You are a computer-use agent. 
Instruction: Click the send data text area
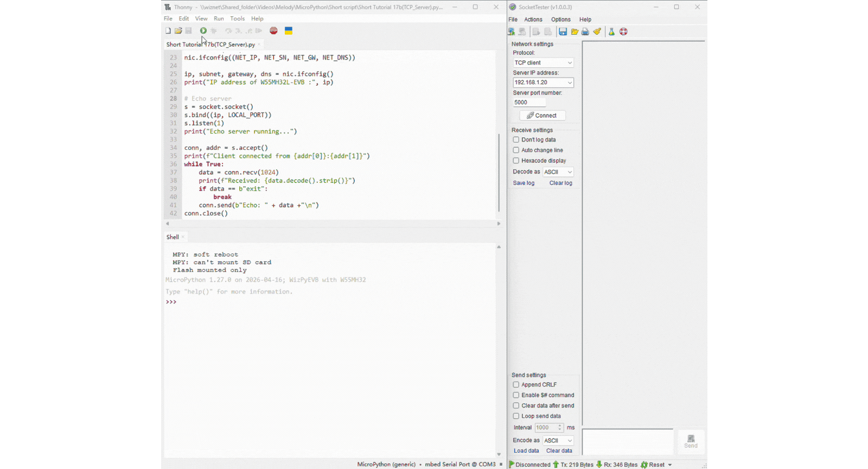628,442
